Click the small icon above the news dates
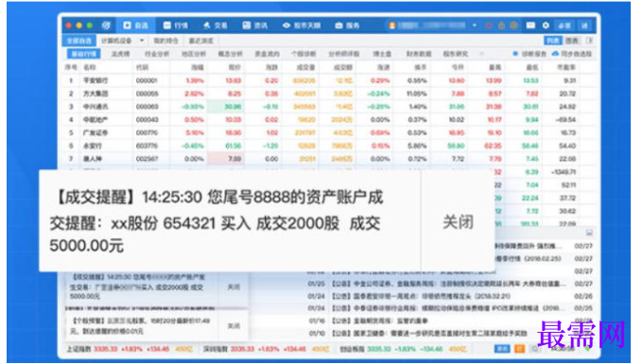The height and width of the screenshot is (364, 643). pos(589,233)
